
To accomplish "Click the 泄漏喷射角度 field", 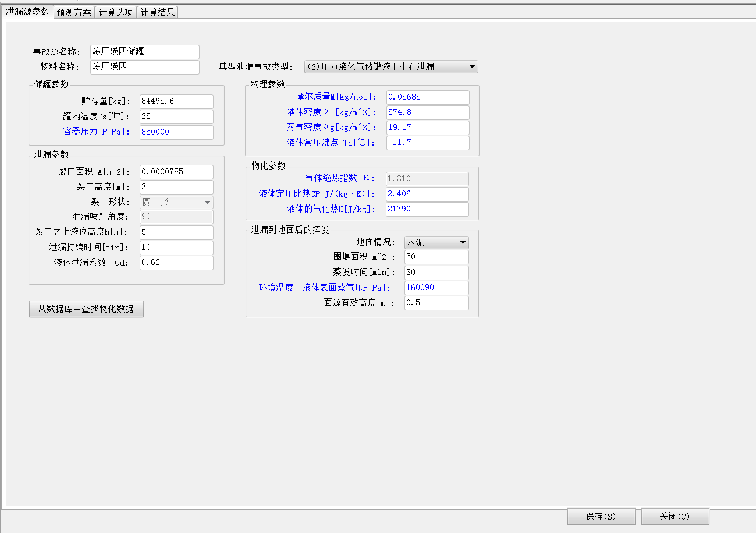I will click(x=176, y=217).
